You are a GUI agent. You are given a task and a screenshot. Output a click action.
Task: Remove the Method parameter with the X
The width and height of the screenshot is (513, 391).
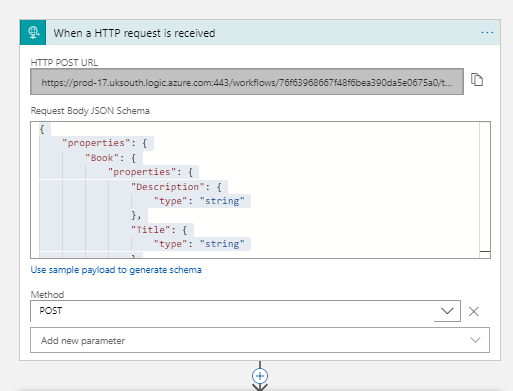tap(473, 312)
